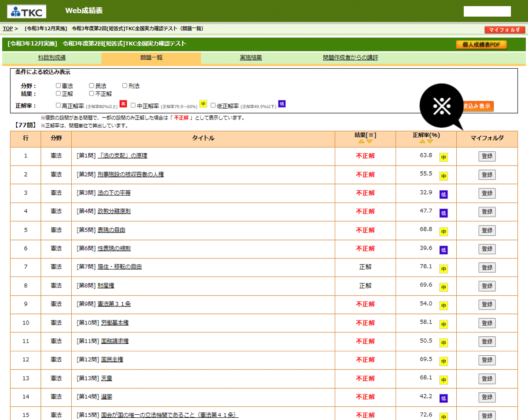Image resolution: width=528 pixels, height=420 pixels.
Task: Switch to the 科目別成績 tab
Action: click(x=52, y=58)
